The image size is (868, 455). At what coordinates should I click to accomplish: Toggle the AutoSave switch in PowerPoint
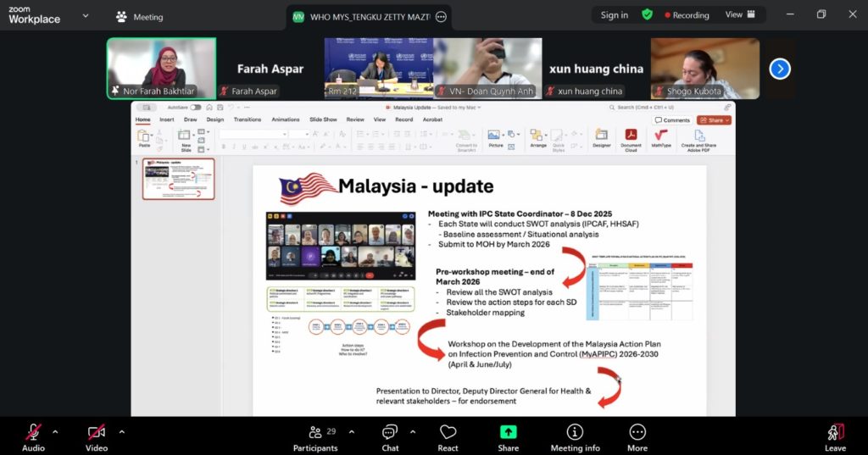(196, 108)
